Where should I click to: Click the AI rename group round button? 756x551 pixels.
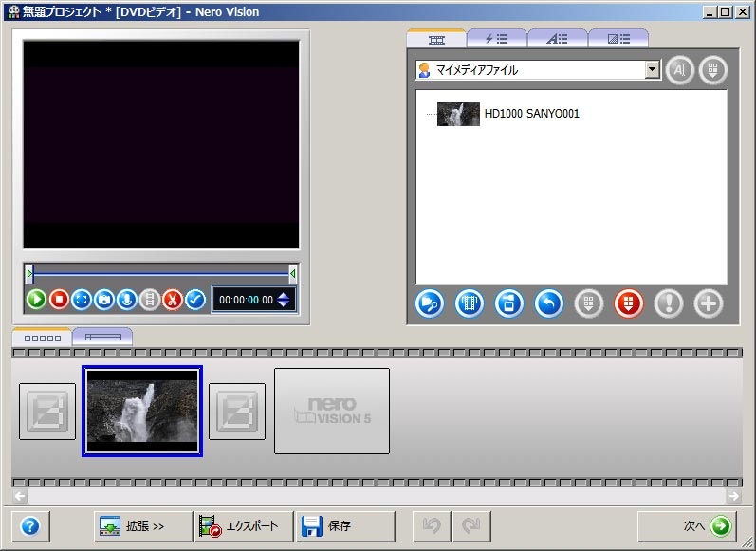pyautogui.click(x=679, y=70)
